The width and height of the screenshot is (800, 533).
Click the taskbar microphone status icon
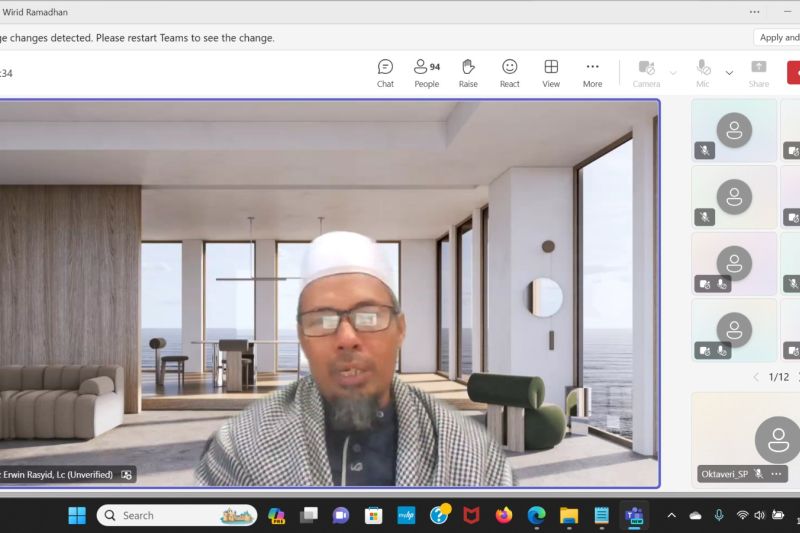coord(718,515)
